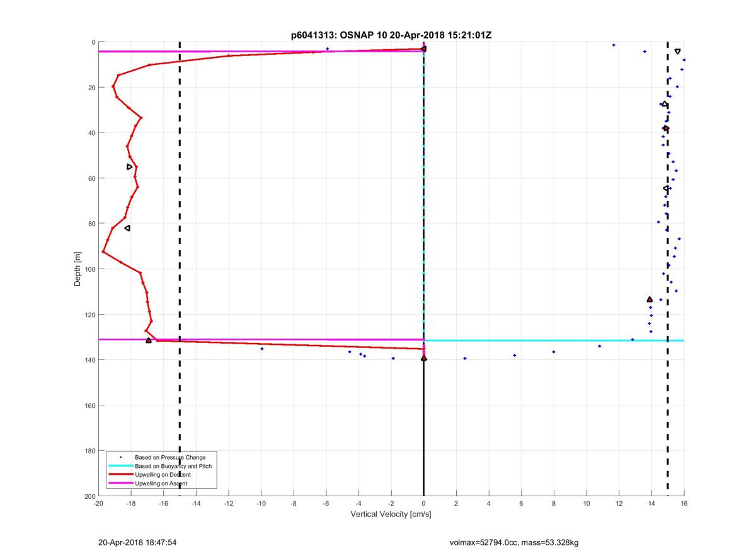This screenshot has height=558, width=756.
Task: Click the y-axis tick label '100'
Action: tap(89, 269)
